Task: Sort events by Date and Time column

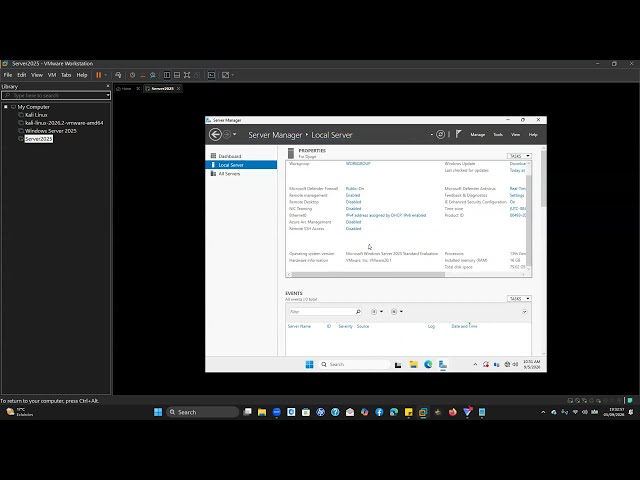Action: tap(464, 327)
